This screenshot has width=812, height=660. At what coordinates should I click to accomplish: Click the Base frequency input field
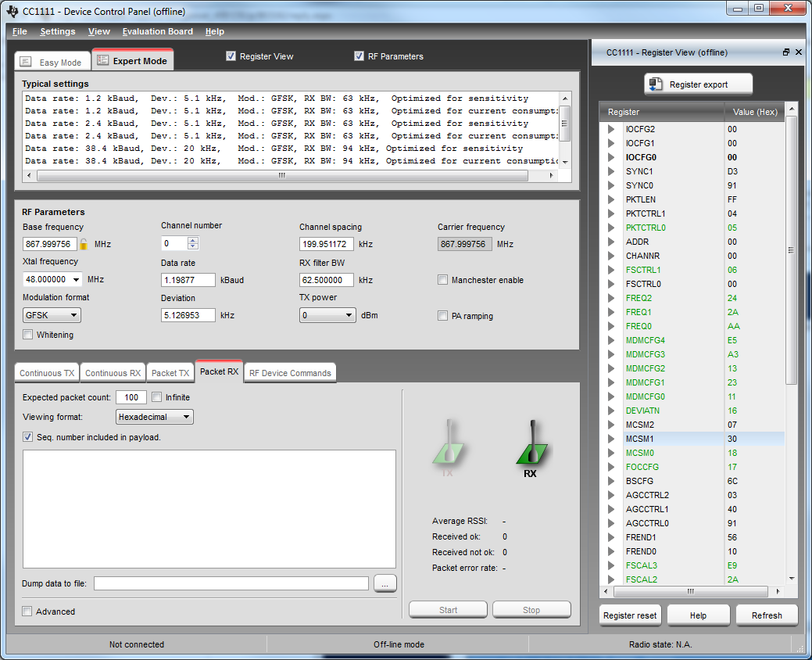(x=50, y=244)
